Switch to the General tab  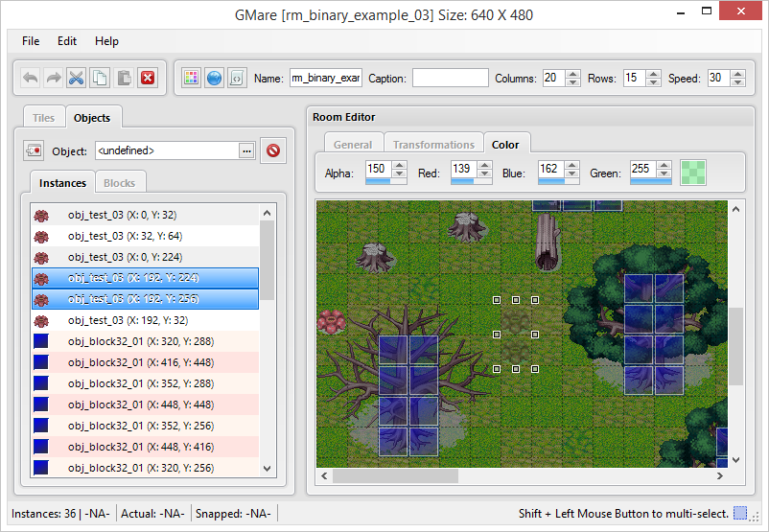pyautogui.click(x=353, y=145)
